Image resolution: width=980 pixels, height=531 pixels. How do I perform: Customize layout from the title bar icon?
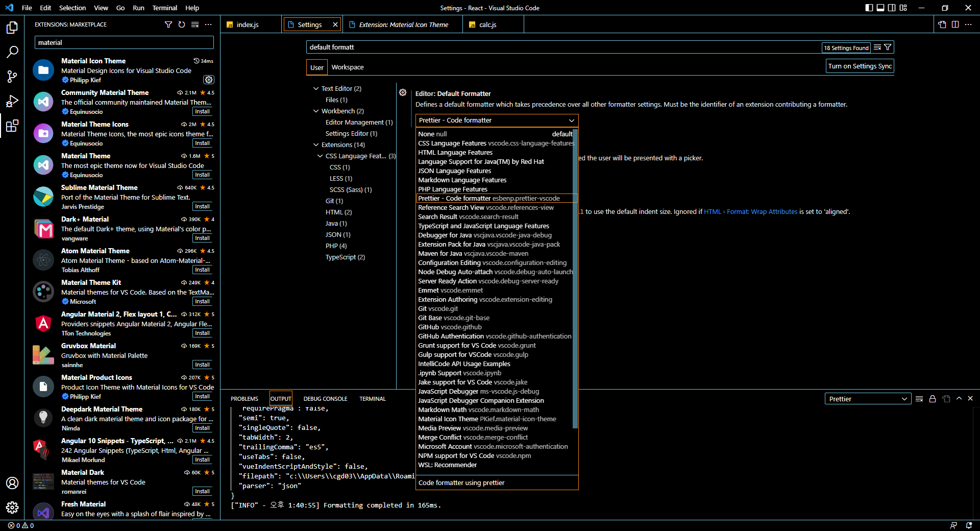point(903,8)
